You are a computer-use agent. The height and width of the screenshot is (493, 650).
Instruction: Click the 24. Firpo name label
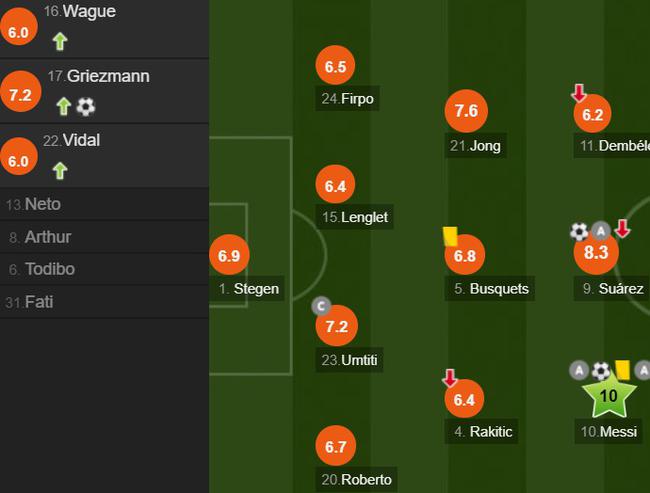point(347,99)
